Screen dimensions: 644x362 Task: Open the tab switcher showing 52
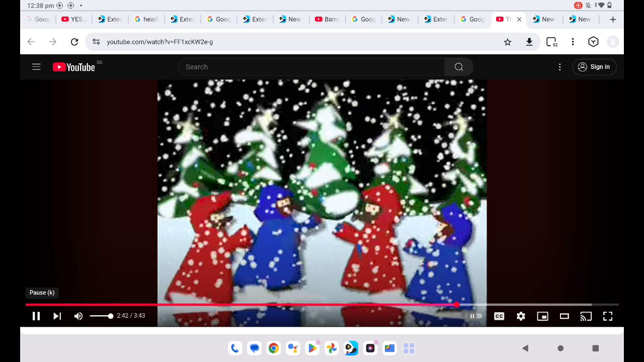click(x=552, y=42)
